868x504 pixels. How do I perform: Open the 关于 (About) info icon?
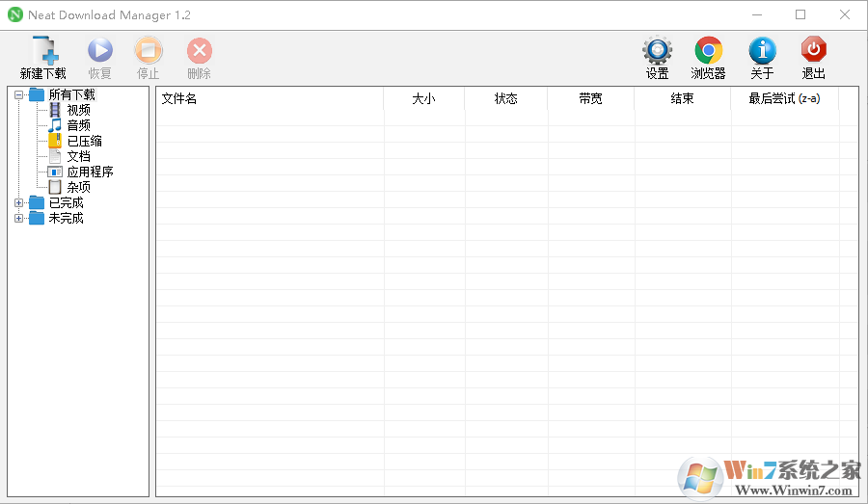coord(762,52)
